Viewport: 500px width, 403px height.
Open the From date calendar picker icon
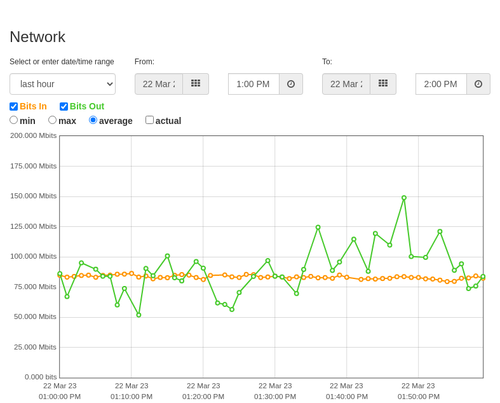point(196,84)
